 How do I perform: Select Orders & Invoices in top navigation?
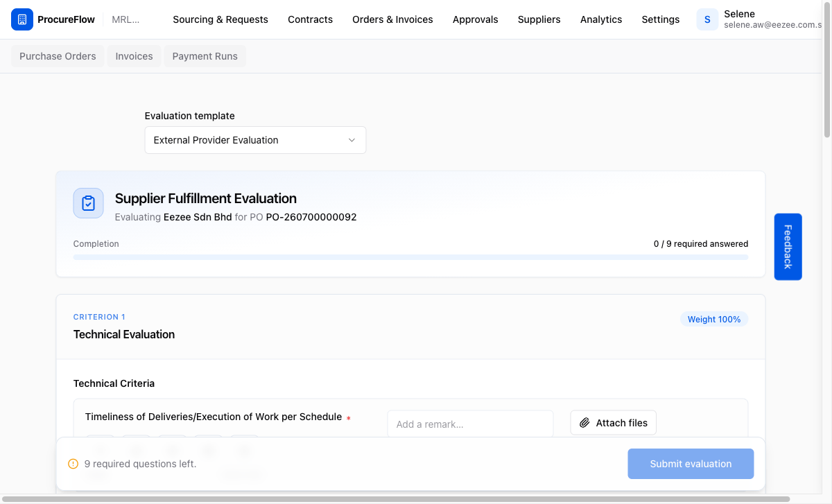(392, 19)
